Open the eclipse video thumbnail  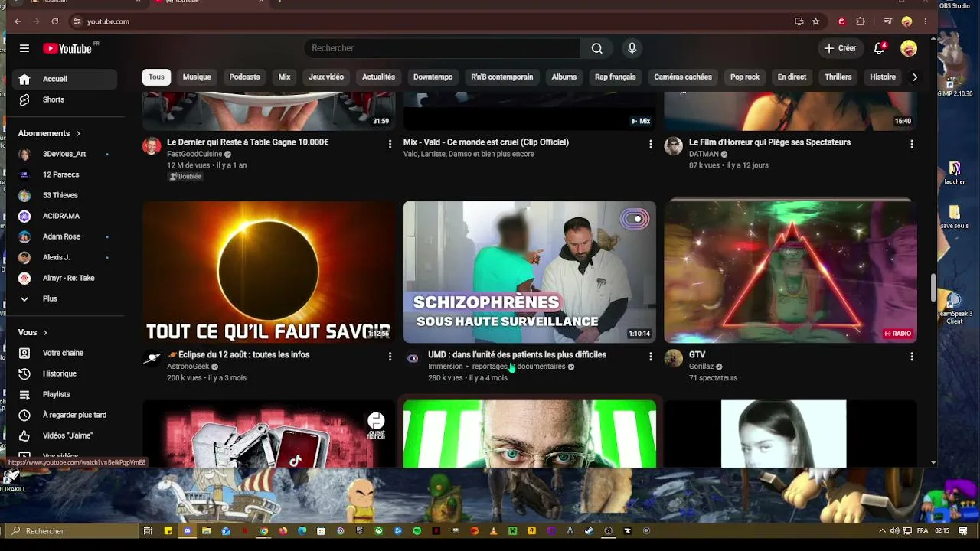pyautogui.click(x=269, y=272)
